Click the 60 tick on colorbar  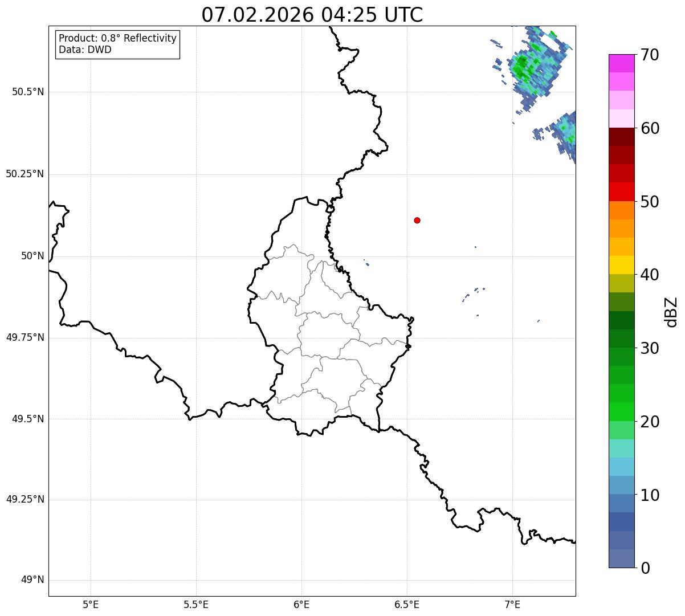pyautogui.click(x=649, y=128)
